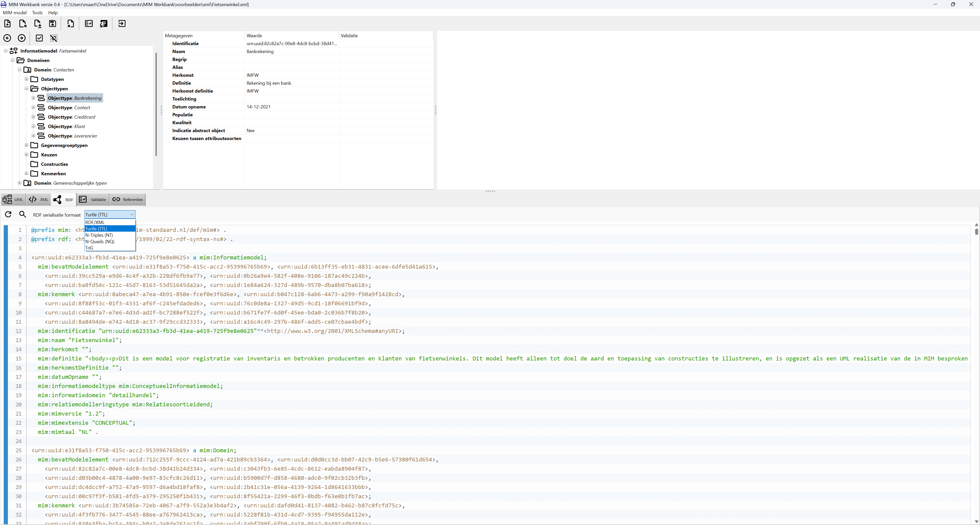The height and width of the screenshot is (525, 980).
Task: Switch to the Validatie tab
Action: pyautogui.click(x=93, y=199)
